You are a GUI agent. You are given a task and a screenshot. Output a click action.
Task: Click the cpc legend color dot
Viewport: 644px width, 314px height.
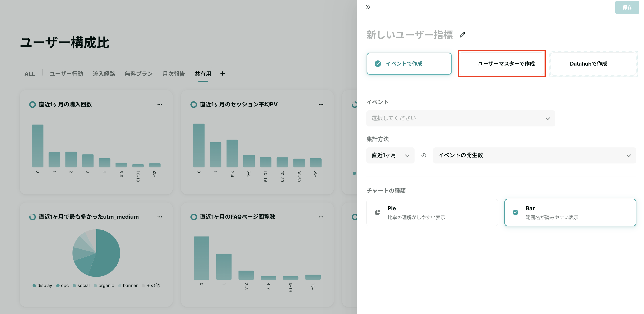click(58, 285)
